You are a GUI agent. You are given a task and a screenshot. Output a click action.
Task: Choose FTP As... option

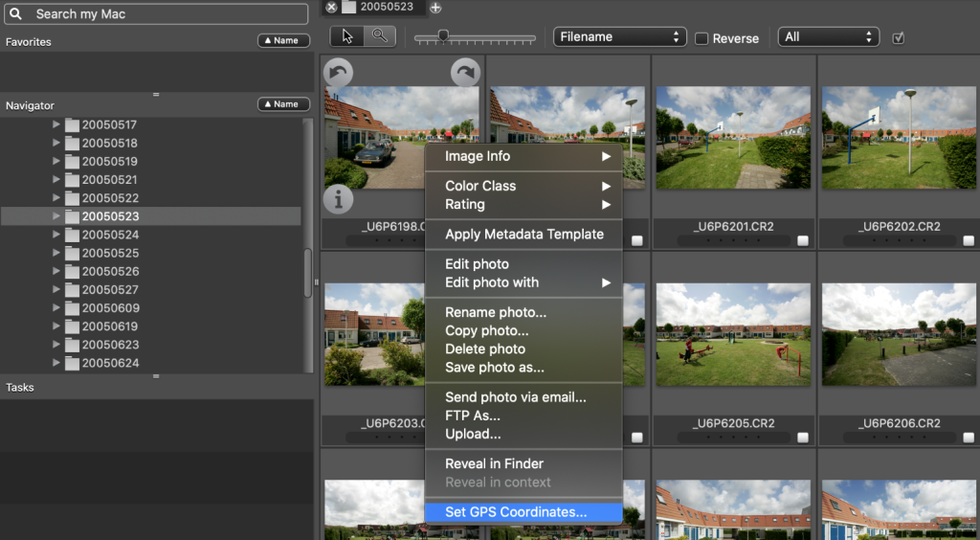pyautogui.click(x=523, y=416)
